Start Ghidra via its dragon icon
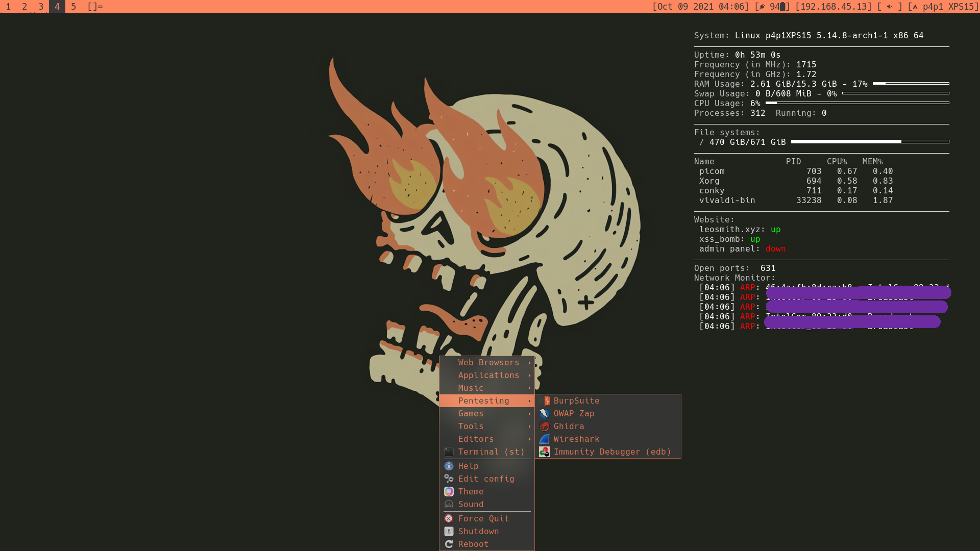Viewport: 980px width, 551px height. [x=545, y=427]
